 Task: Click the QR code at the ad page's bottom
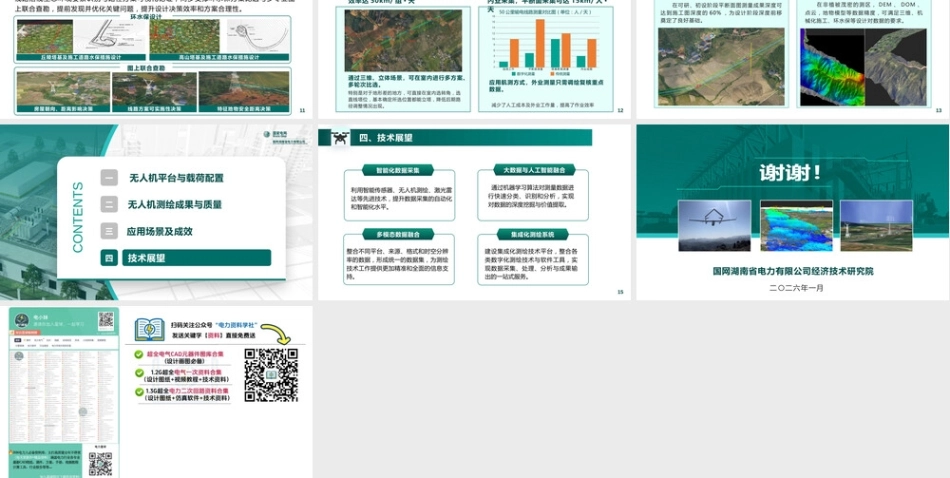click(x=100, y=463)
